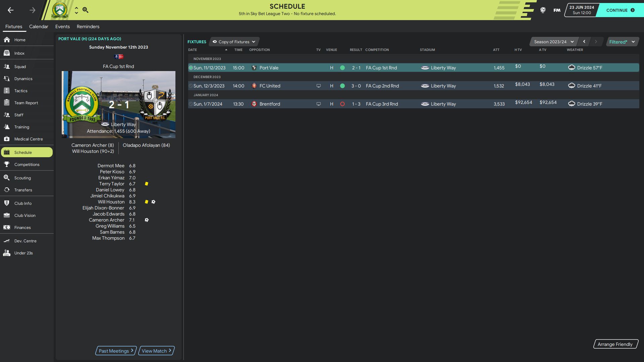
Task: Open Dev. Centre in the sidebar
Action: coord(27,241)
